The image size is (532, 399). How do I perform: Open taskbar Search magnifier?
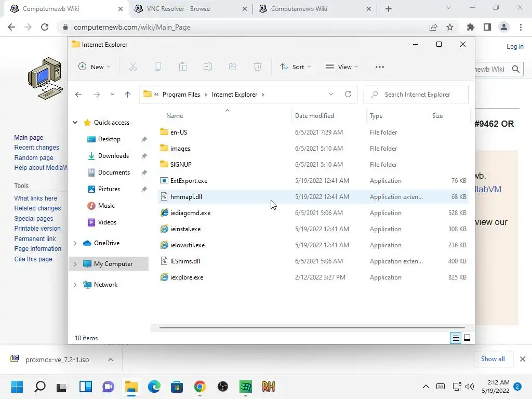point(39,387)
